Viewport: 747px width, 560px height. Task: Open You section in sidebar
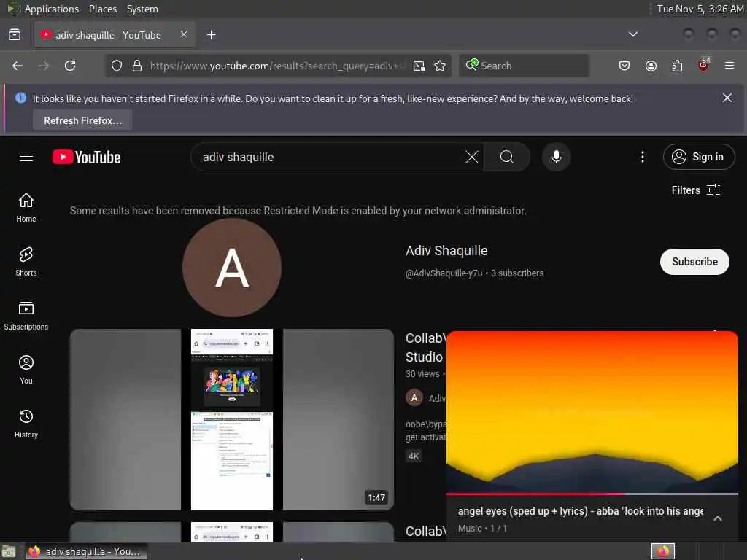pyautogui.click(x=26, y=369)
